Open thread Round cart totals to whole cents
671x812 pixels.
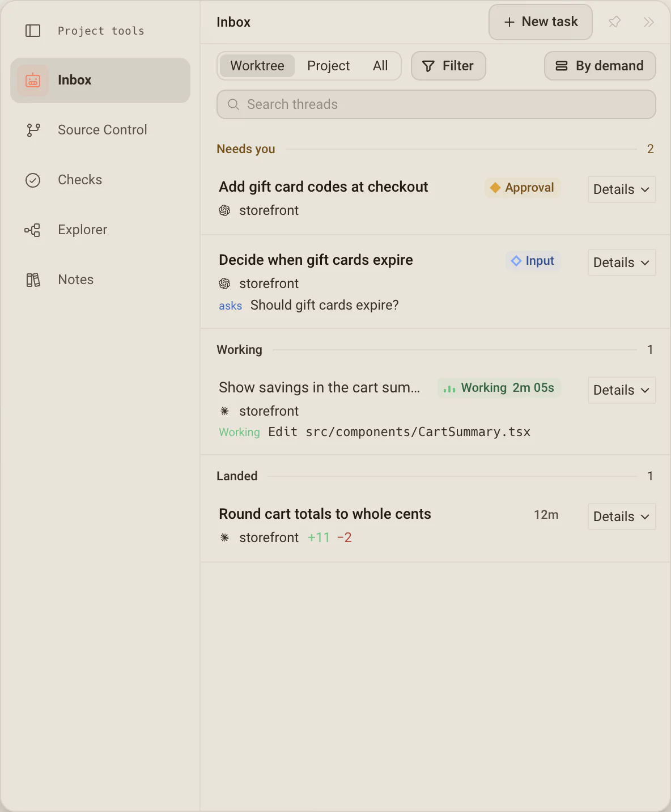coord(325,514)
